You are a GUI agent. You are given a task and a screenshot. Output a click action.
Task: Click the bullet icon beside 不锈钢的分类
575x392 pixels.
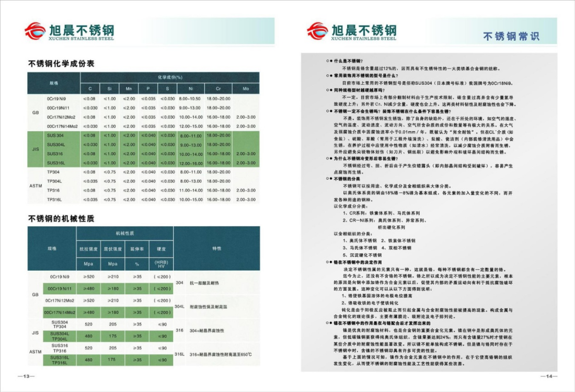click(329, 179)
